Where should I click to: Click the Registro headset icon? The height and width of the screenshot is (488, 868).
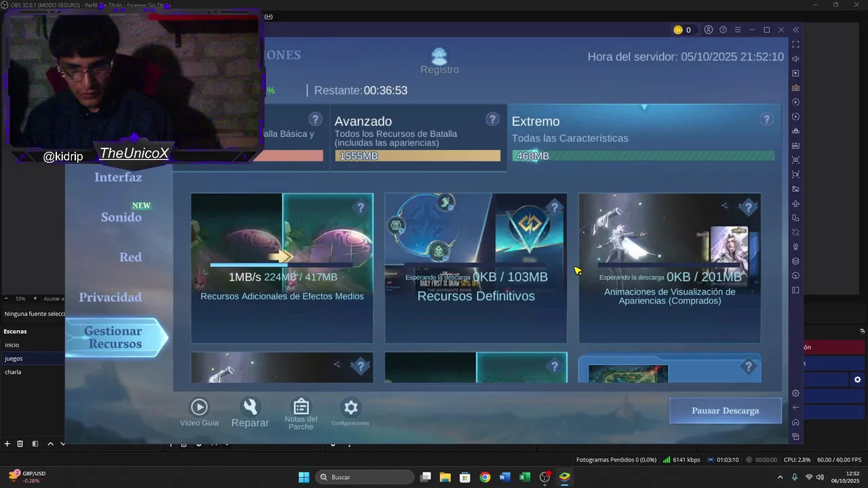point(439,56)
